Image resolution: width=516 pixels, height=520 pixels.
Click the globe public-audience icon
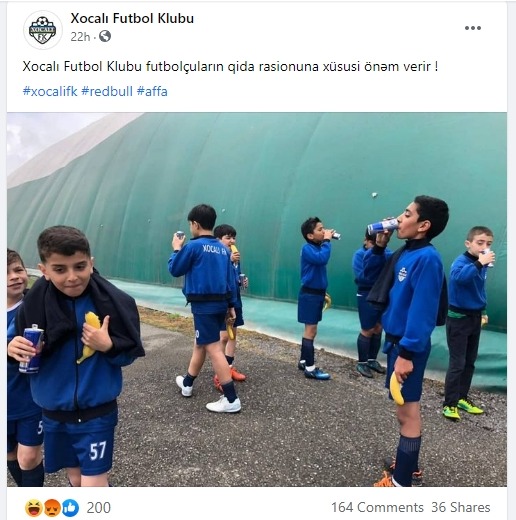pyautogui.click(x=105, y=36)
